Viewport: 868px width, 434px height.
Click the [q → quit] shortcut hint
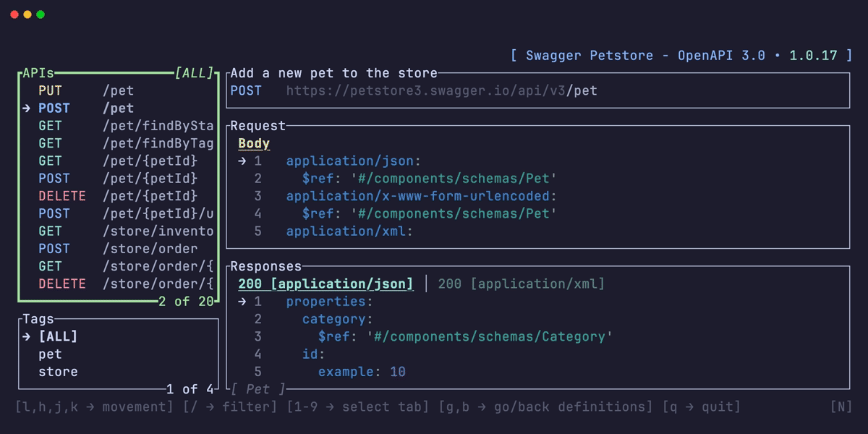pyautogui.click(x=702, y=407)
